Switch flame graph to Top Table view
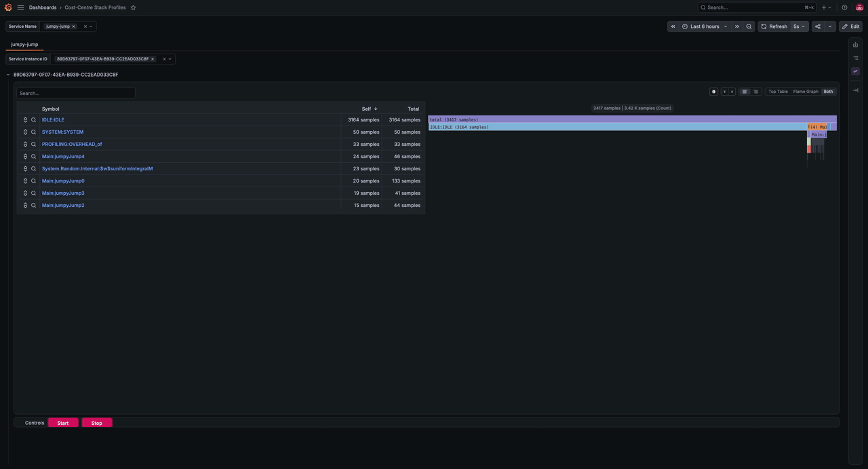Viewport: 868px width, 469px height. point(778,92)
